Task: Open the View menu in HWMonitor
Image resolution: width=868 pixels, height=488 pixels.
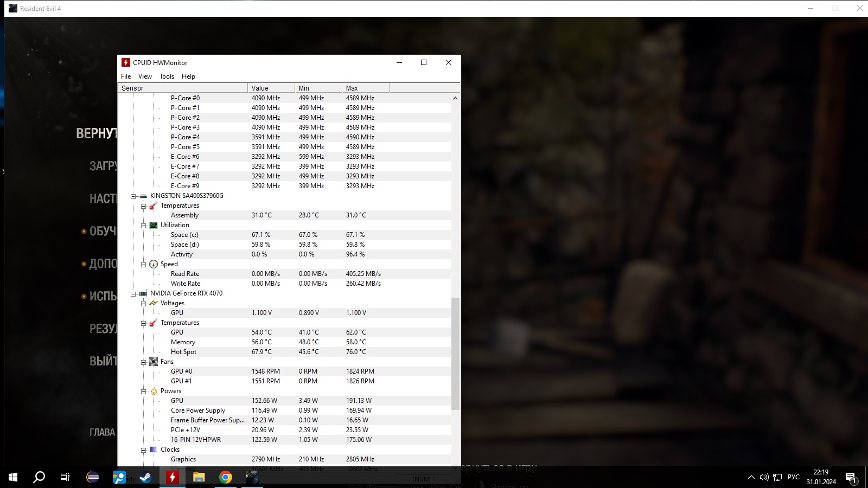Action: click(x=145, y=76)
